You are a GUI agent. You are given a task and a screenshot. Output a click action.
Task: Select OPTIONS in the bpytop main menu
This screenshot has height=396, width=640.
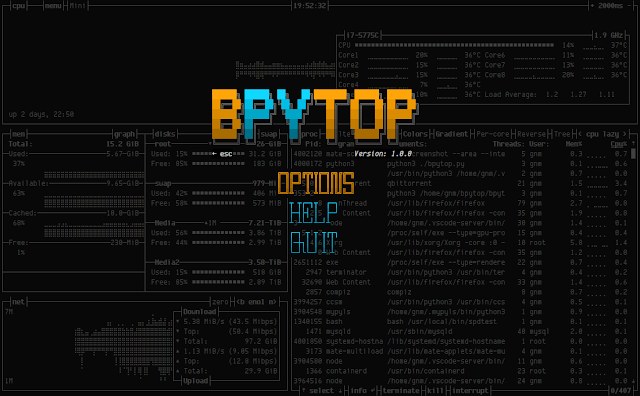point(316,183)
